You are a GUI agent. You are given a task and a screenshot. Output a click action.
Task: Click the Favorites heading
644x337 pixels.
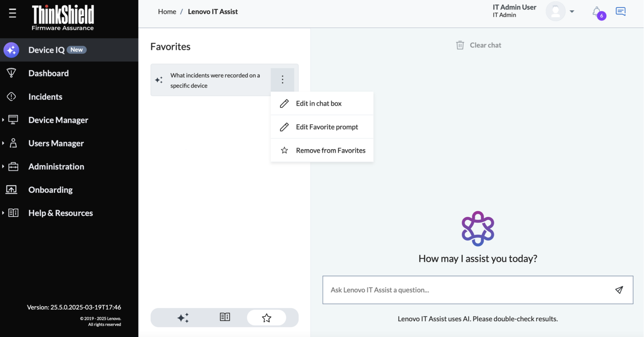(x=170, y=47)
